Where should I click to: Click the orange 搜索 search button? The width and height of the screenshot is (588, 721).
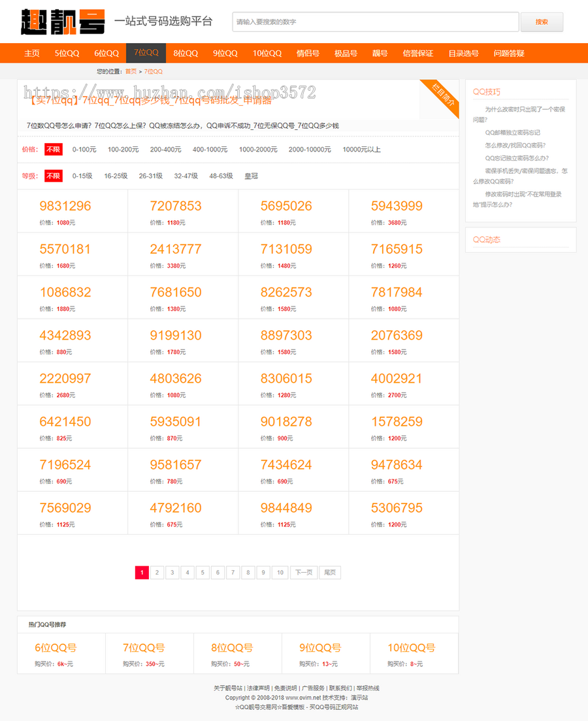542,22
